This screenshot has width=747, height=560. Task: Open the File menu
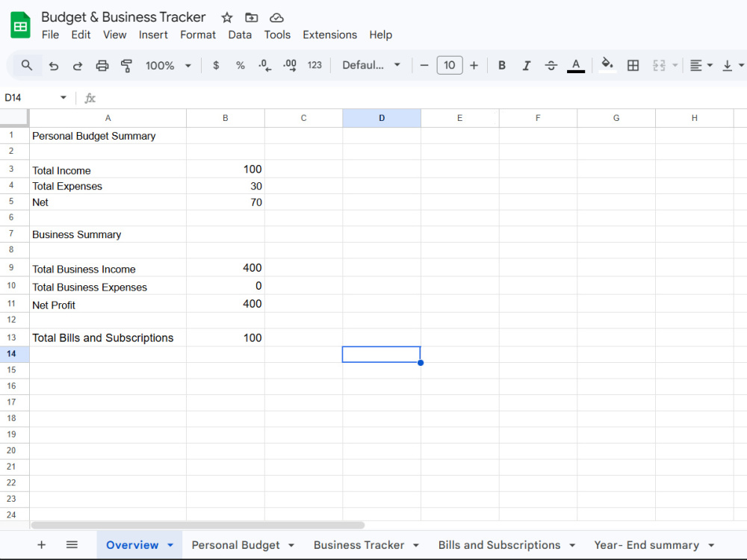[x=50, y=35]
